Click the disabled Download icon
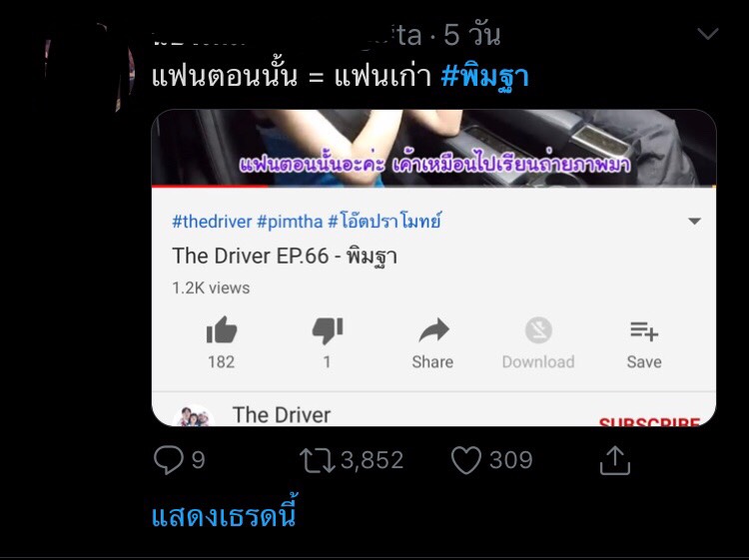The image size is (749, 560). [538, 330]
